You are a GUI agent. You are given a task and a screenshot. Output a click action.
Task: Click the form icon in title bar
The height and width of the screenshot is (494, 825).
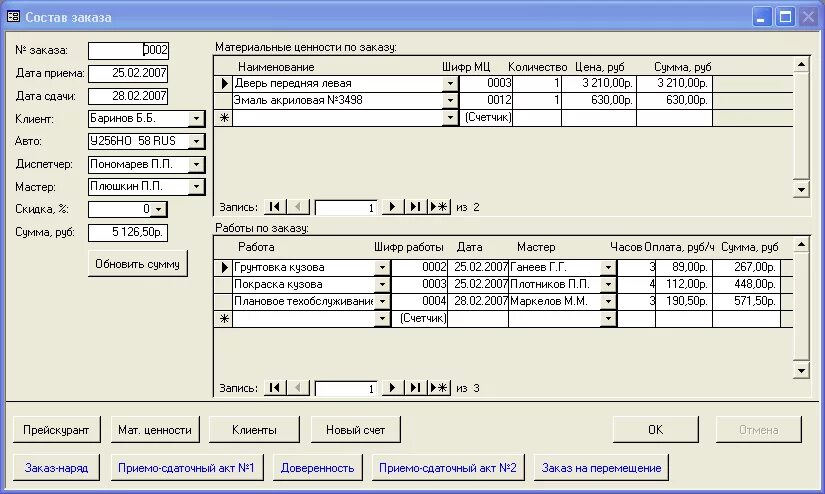[x=13, y=17]
